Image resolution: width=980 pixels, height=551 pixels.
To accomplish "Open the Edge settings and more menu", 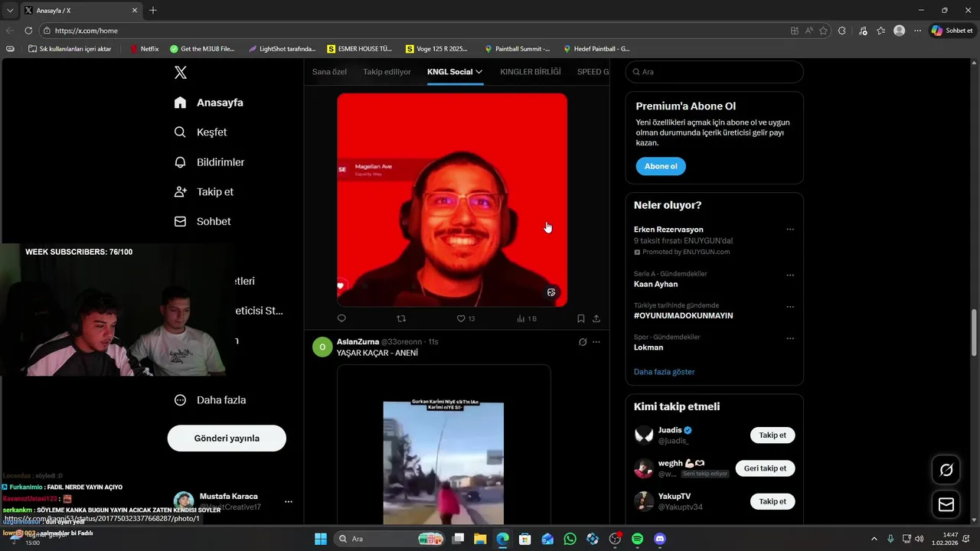I will [x=917, y=31].
